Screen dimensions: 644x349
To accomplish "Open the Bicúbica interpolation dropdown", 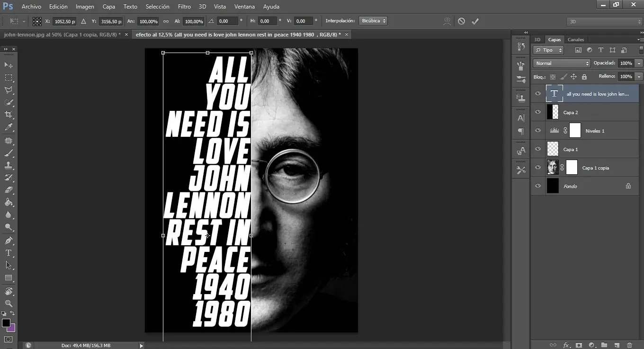I will [373, 21].
